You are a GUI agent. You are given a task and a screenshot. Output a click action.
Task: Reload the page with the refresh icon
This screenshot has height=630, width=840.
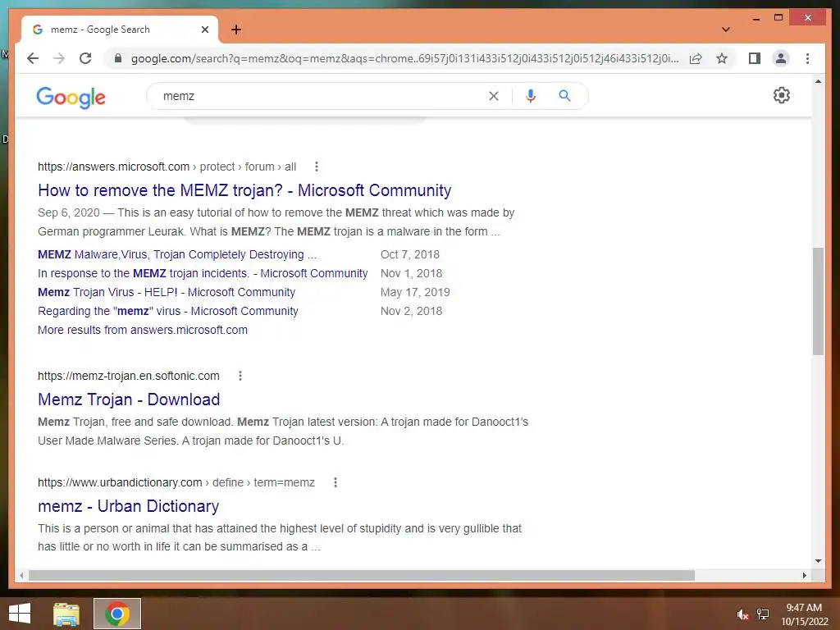point(85,58)
